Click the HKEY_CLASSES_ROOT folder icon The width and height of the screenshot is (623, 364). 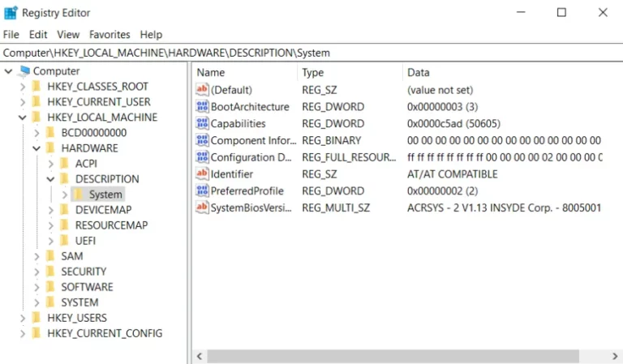(x=37, y=87)
